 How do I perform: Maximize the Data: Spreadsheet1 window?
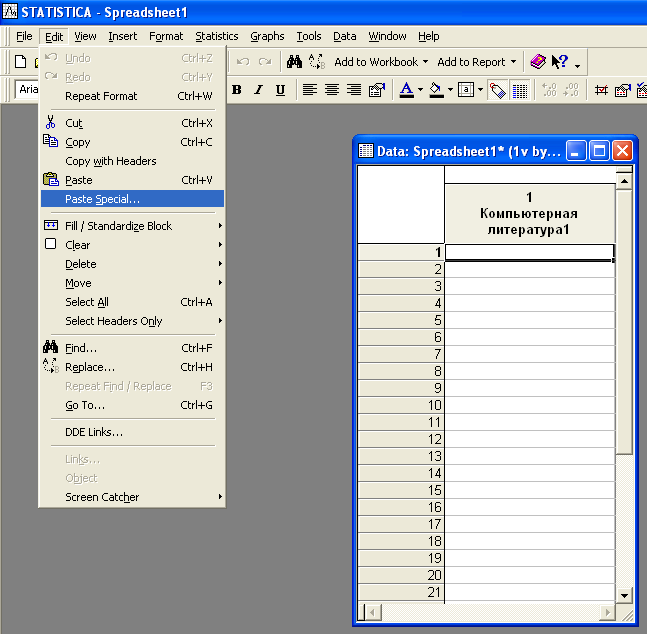[599, 151]
